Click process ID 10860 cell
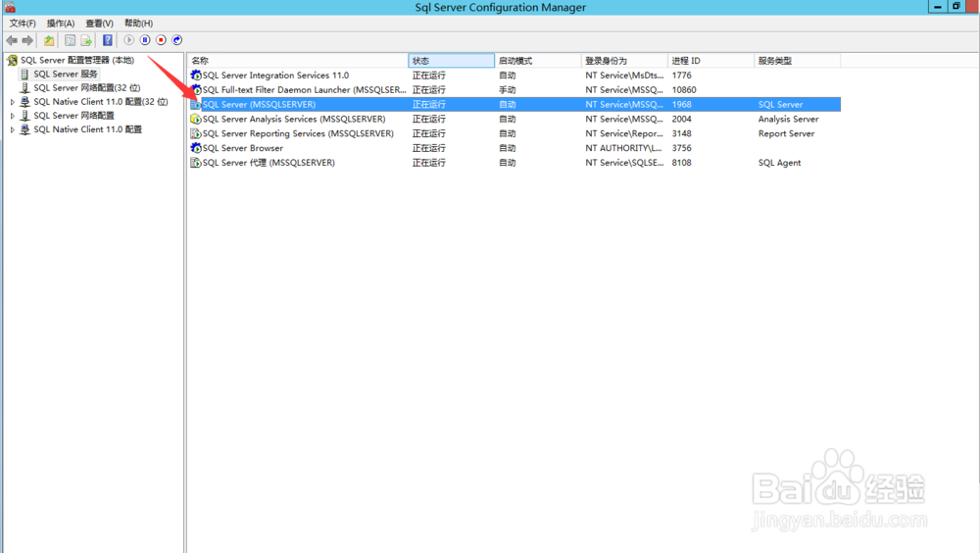Viewport: 980px width, 553px height. [x=684, y=89]
